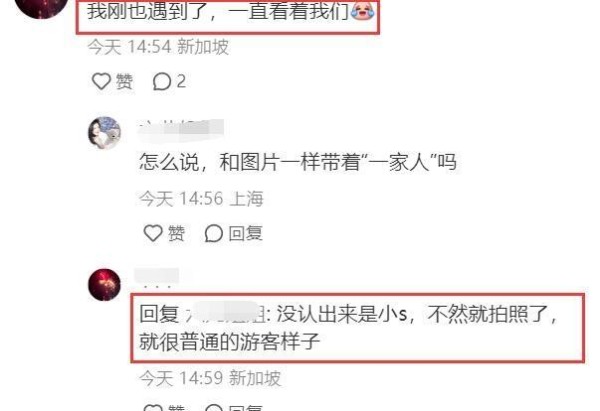Image resolution: width=600 pixels, height=411 pixels.
Task: Click blurred mentioned user after 回复 in reply
Action: pos(226,314)
